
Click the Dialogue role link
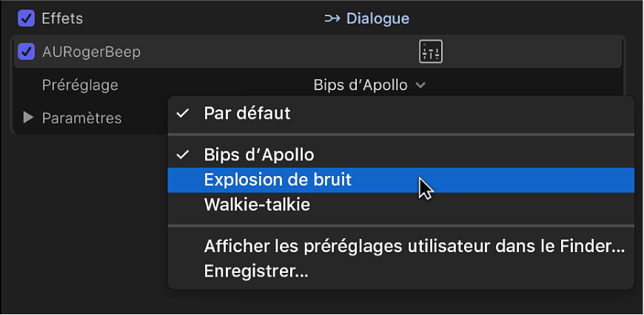pyautogui.click(x=378, y=18)
